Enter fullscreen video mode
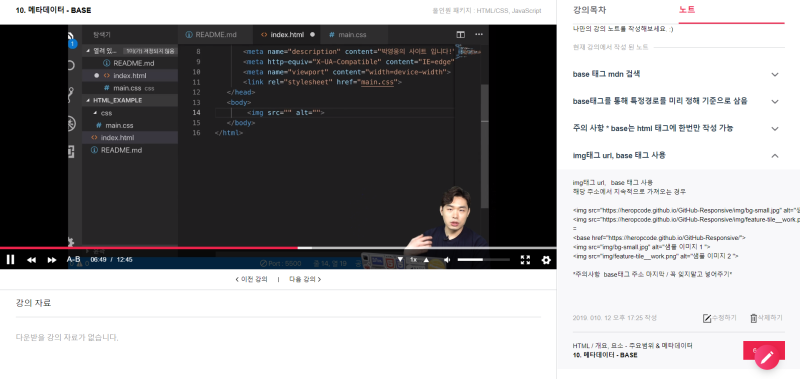This screenshot has height=379, width=800. click(x=525, y=260)
